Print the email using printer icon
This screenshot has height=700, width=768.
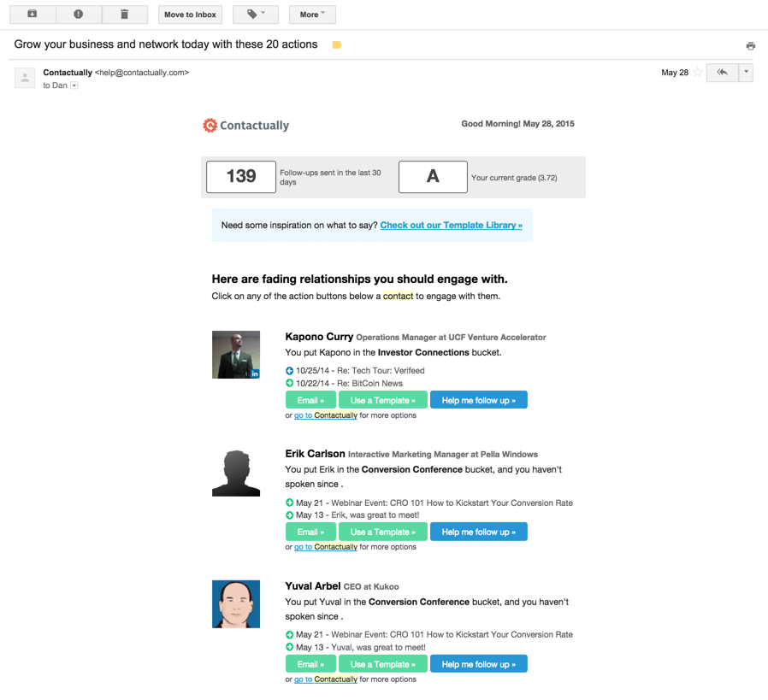coord(750,46)
